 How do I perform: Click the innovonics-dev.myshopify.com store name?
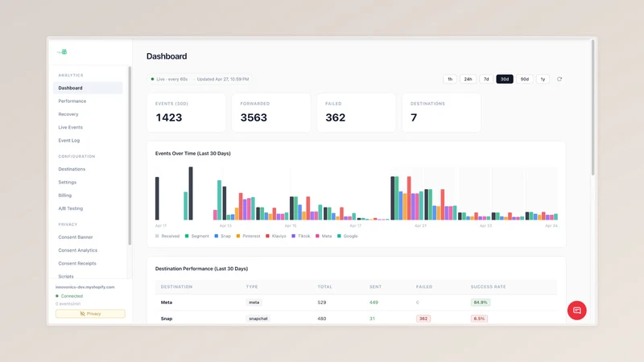coord(85,287)
